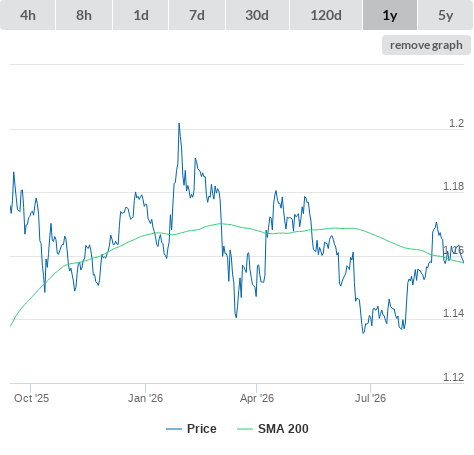This screenshot has height=455, width=474.
Task: Click the Jan '26 axis label
Action: 145,398
